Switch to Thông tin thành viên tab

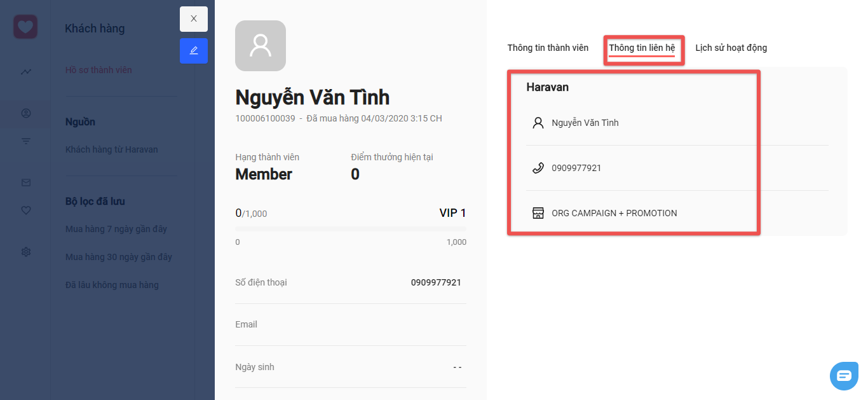click(x=548, y=48)
